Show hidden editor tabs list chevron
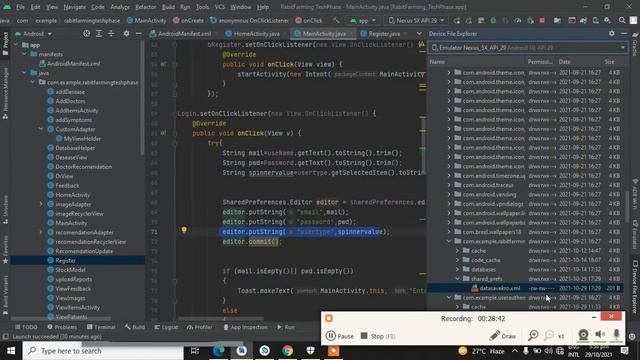Screen dimensions: 640x360 [x=419, y=33]
